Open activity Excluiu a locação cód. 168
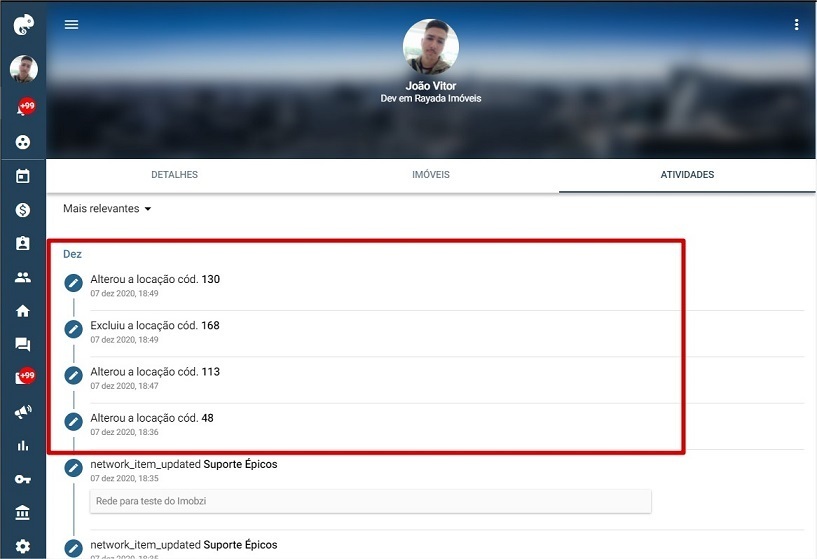Screen dimensions: 817x559 point(155,326)
